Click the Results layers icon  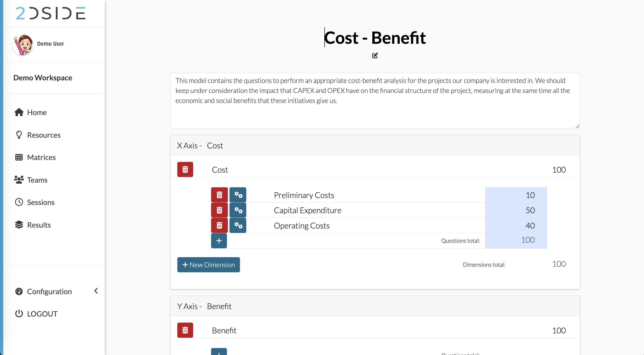point(19,225)
